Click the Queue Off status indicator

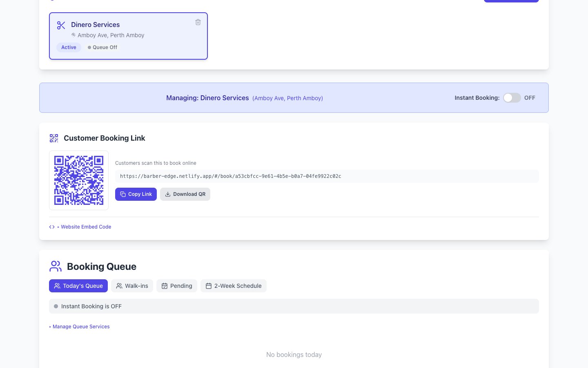click(102, 47)
